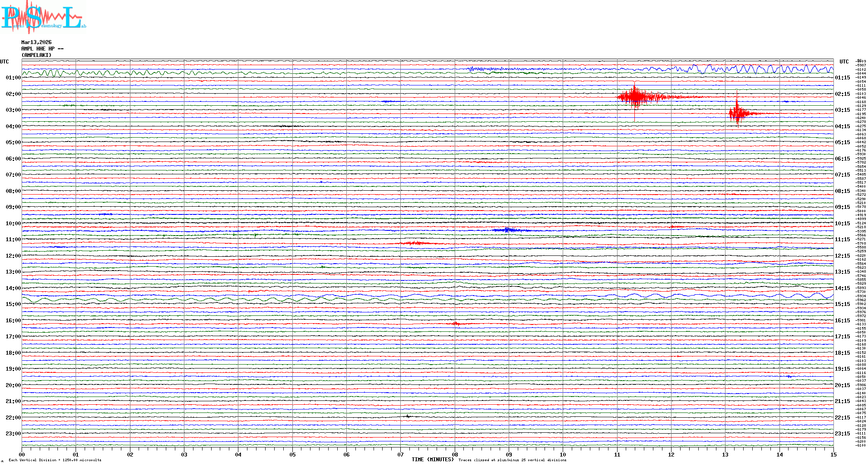Viewport: 868px width, 466px height.
Task: Click the 23:00 hour label on left
Action: (13, 434)
